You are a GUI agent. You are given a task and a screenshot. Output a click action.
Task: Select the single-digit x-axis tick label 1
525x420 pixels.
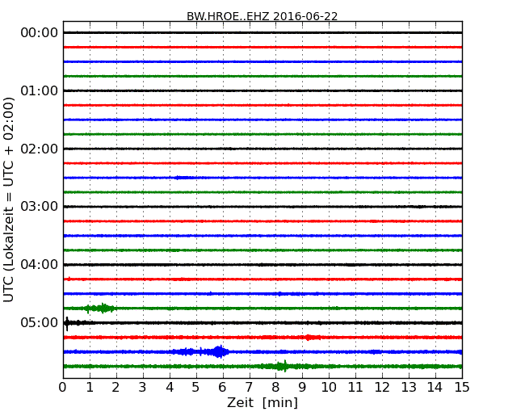click(90, 388)
